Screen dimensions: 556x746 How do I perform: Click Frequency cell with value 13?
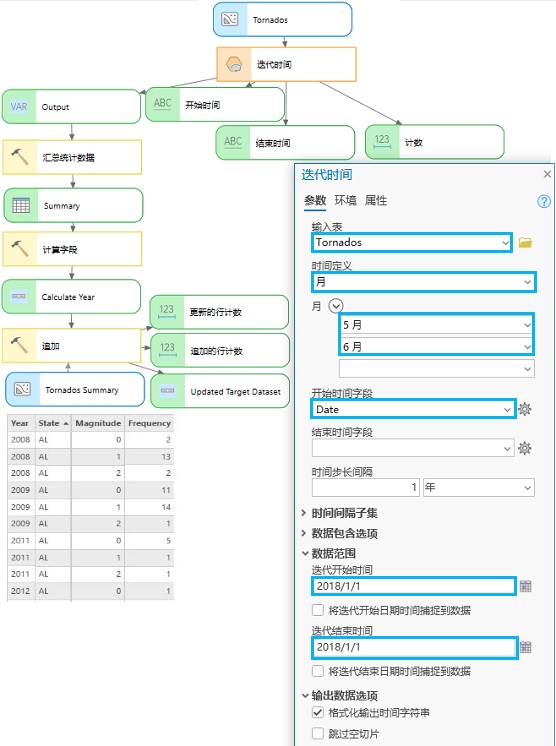click(149, 456)
